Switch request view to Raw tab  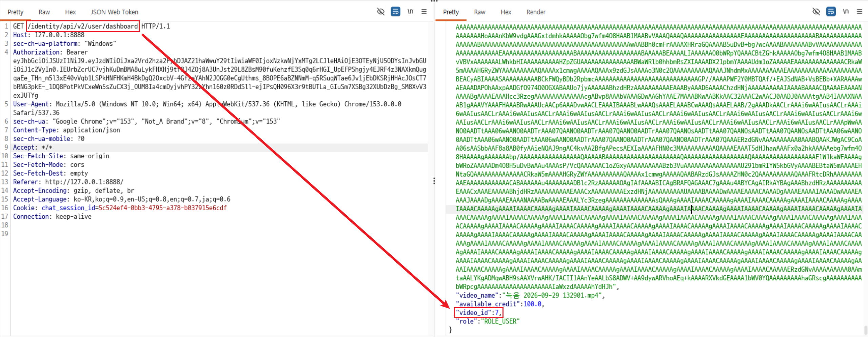pyautogui.click(x=44, y=12)
